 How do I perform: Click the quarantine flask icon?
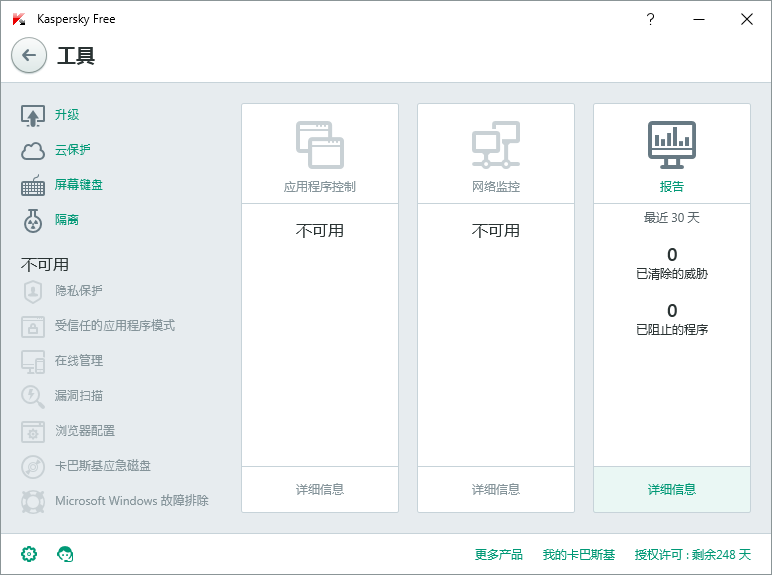[x=33, y=221]
